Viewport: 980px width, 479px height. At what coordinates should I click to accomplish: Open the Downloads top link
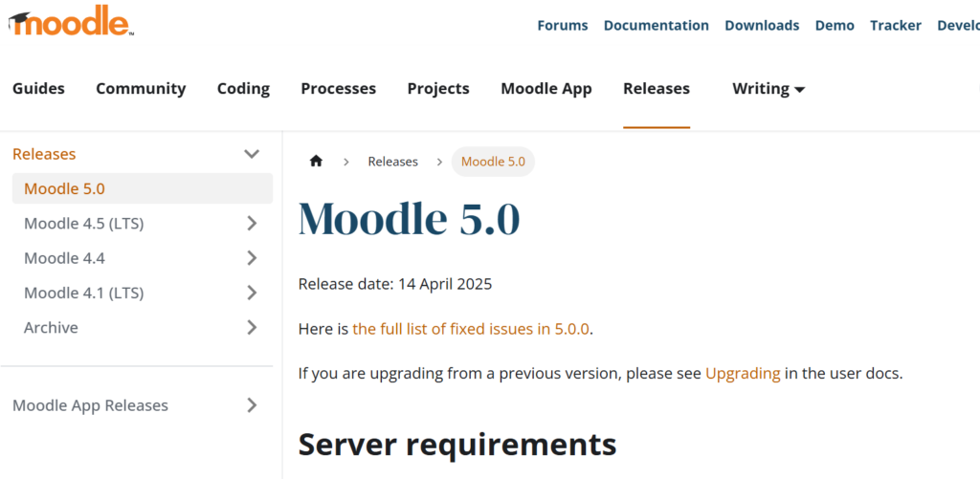pyautogui.click(x=762, y=26)
